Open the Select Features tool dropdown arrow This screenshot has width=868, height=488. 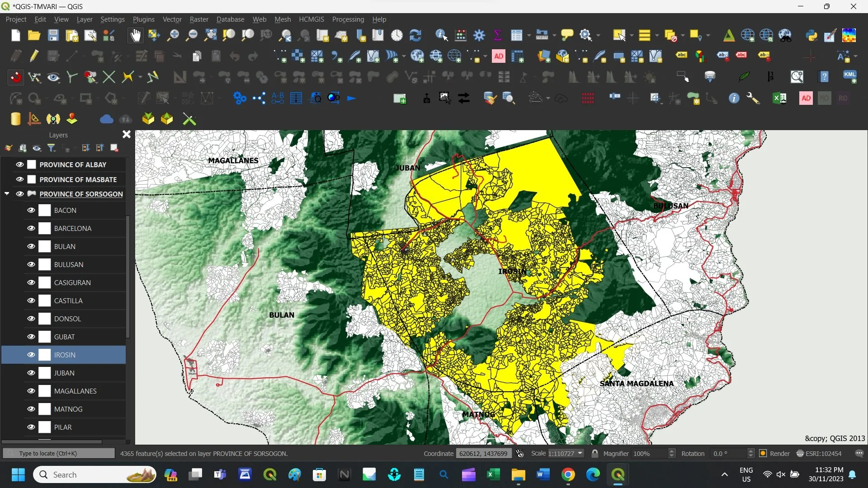coord(632,35)
